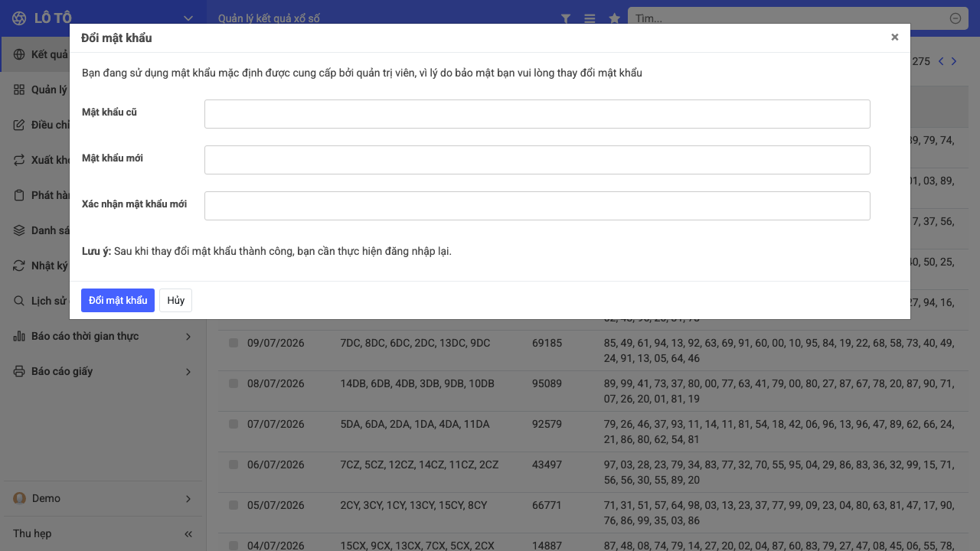Collapse sidebar with Thu hẹp arrows

[188, 533]
